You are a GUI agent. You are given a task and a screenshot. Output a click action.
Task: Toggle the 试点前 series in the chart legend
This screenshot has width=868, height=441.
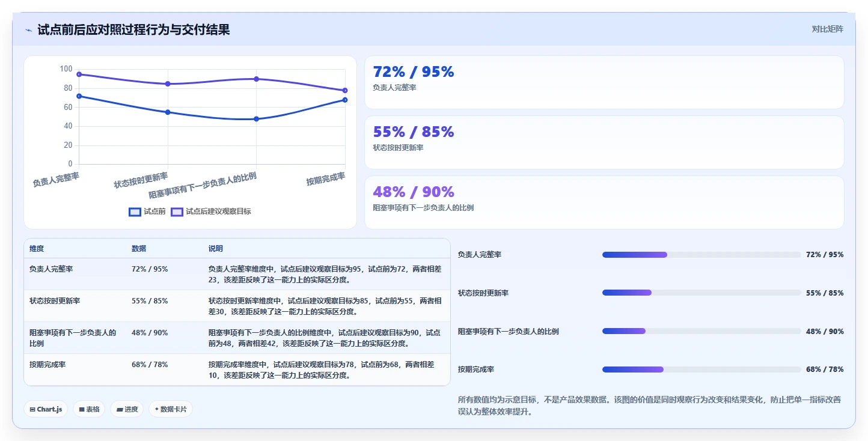[x=147, y=211]
